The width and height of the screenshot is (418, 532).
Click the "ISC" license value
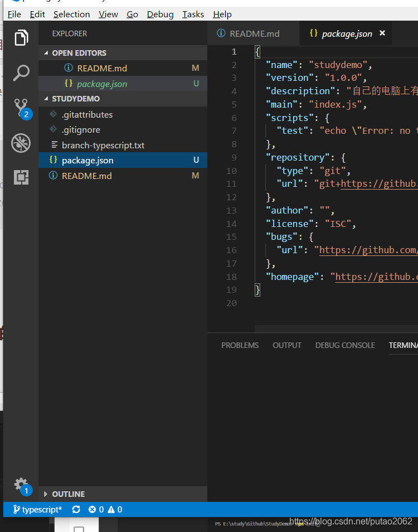tap(338, 224)
